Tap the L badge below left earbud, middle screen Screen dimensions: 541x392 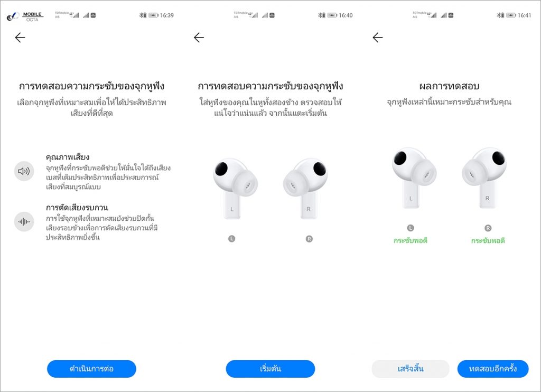coord(231,238)
